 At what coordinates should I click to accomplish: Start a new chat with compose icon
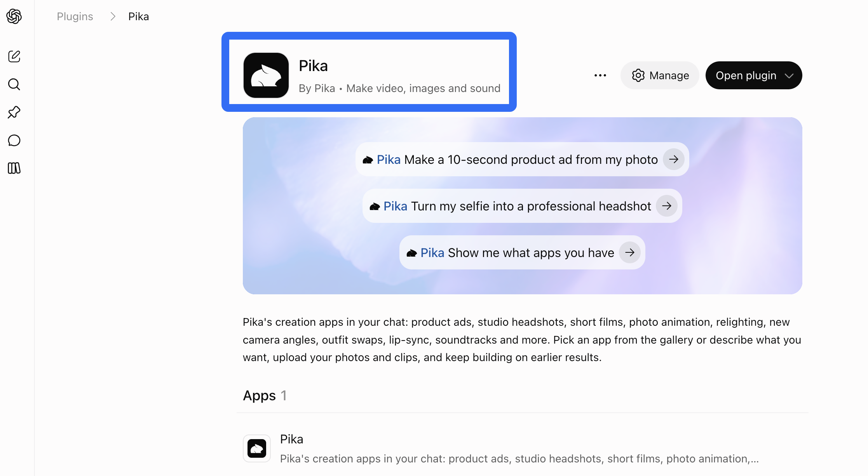pyautogui.click(x=14, y=56)
